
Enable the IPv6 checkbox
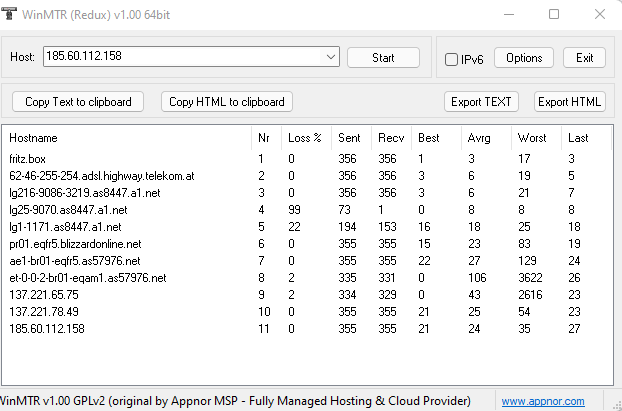click(451, 60)
